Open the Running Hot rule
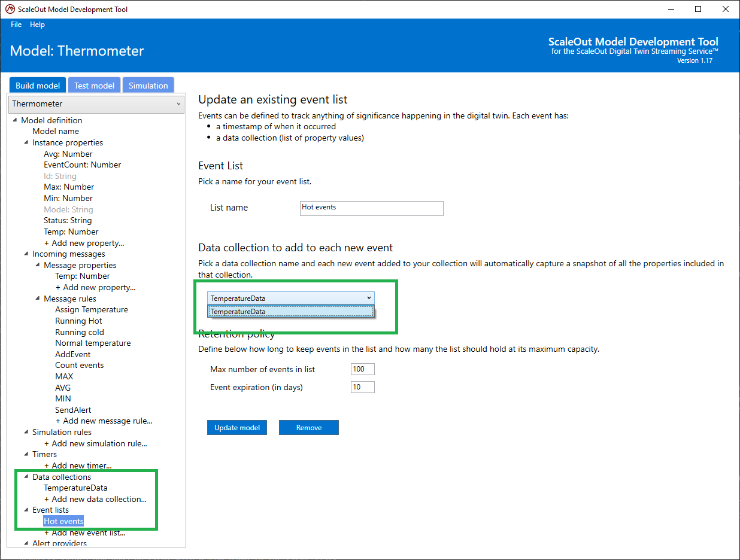The height and width of the screenshot is (560, 740). tap(78, 321)
